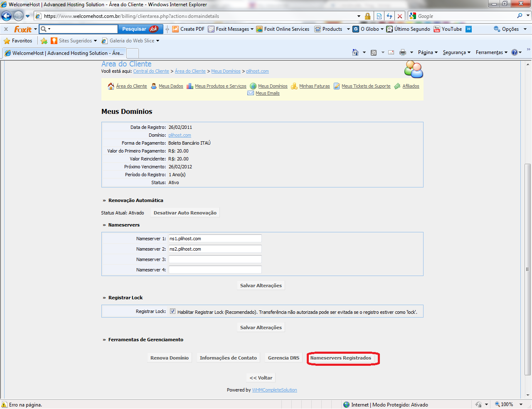Click the home icon in command bar

pyautogui.click(x=355, y=52)
